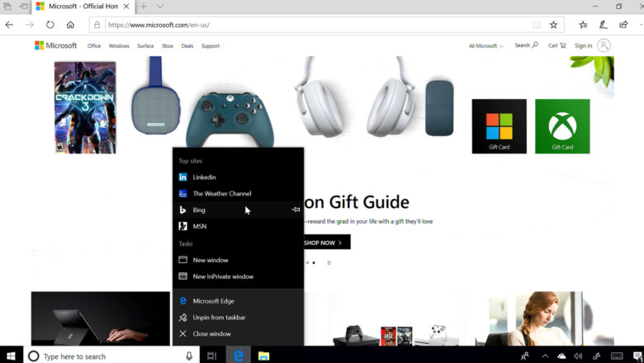Expand the All Microsoft dropdown

(486, 46)
